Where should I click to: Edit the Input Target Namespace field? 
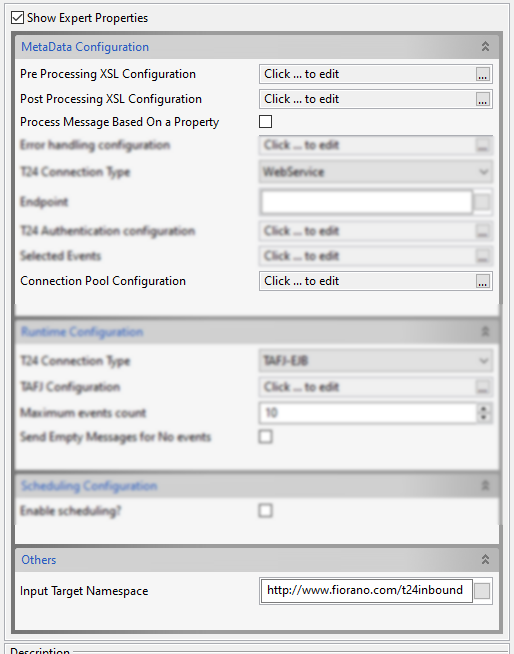(x=366, y=591)
